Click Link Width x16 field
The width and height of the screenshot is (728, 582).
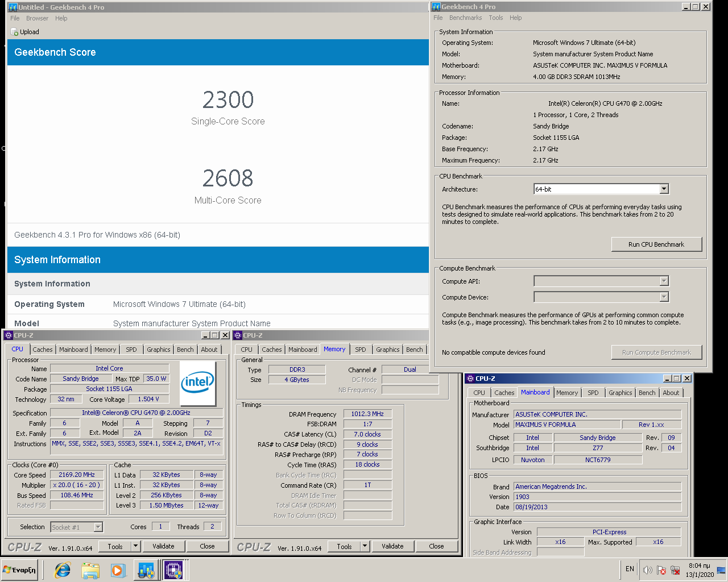pyautogui.click(x=560, y=542)
